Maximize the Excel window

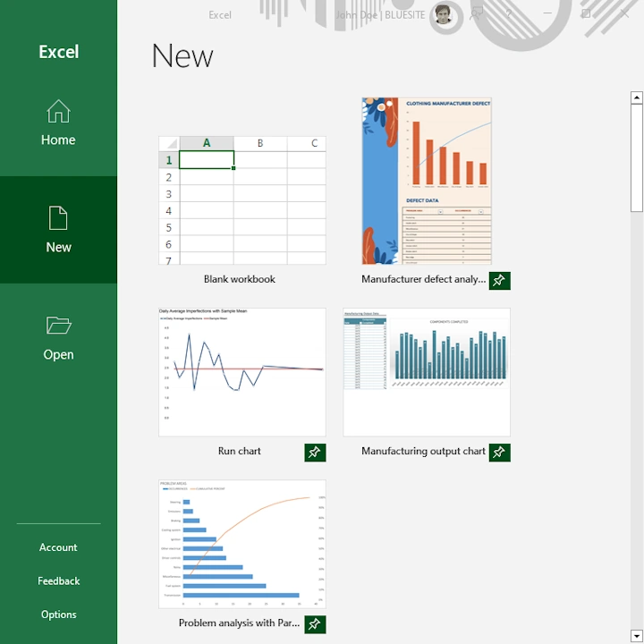pyautogui.click(x=586, y=14)
